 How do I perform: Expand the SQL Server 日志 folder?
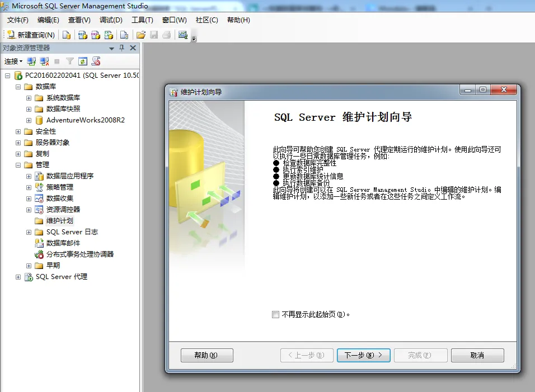[x=29, y=232]
